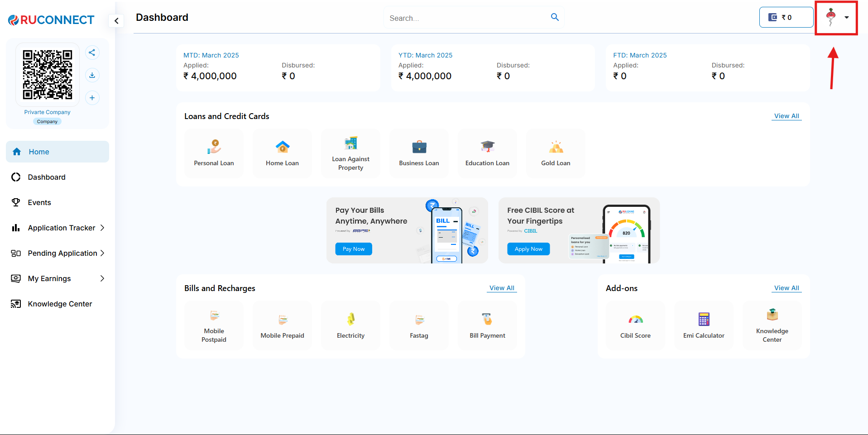Collapse the sidebar with arrow toggle
The width and height of the screenshot is (868, 435).
[116, 21]
